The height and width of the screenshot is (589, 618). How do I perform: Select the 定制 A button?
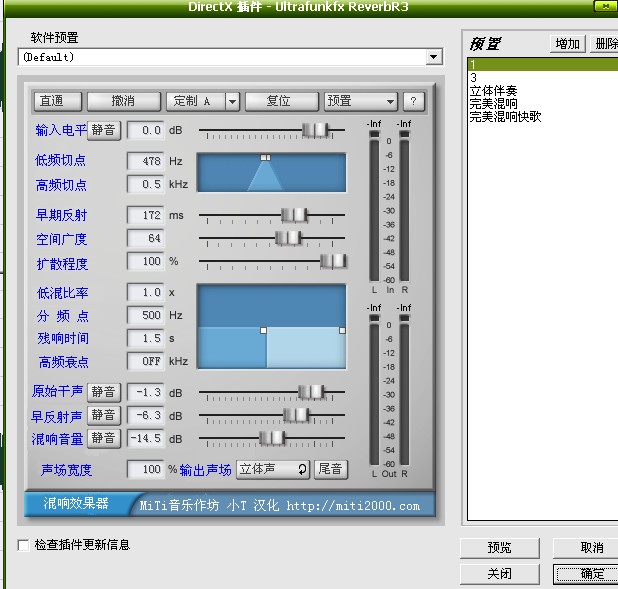click(x=195, y=101)
